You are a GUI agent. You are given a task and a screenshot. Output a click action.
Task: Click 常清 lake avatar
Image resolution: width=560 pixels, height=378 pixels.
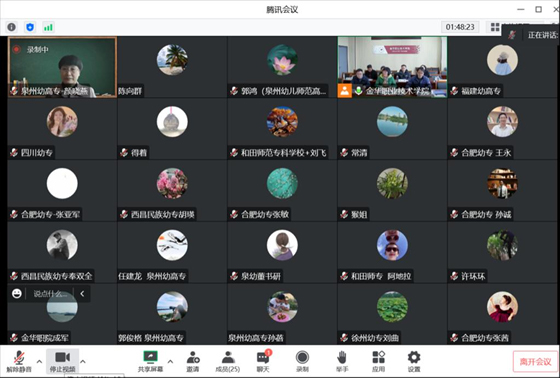pos(392,121)
